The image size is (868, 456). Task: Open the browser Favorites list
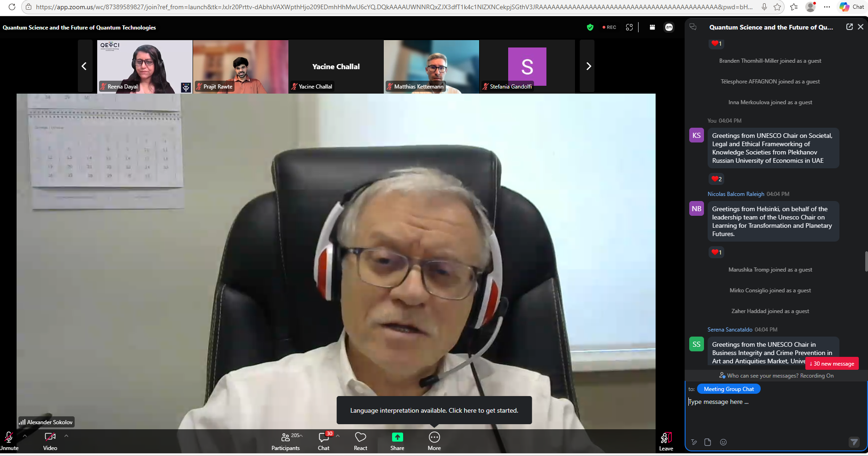pyautogui.click(x=794, y=7)
